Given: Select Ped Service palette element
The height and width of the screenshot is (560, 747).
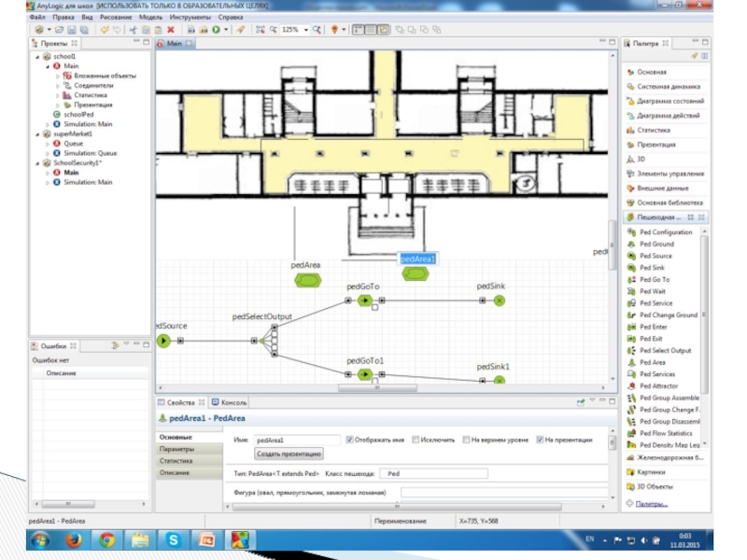Looking at the screenshot, I should (x=656, y=302).
